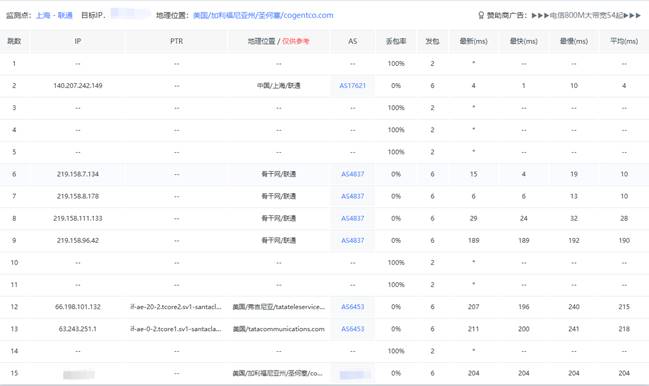Click the 0% packet loss in hop 8
649x386 pixels.
point(396,218)
